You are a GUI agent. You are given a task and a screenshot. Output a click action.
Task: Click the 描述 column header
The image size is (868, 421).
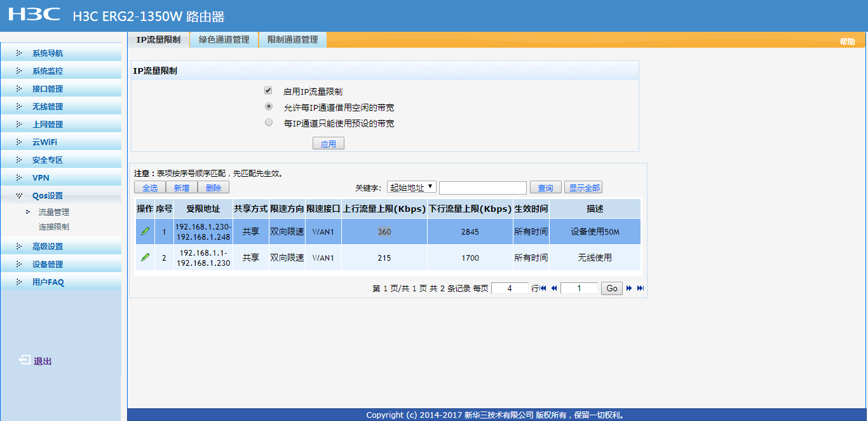[x=595, y=209]
